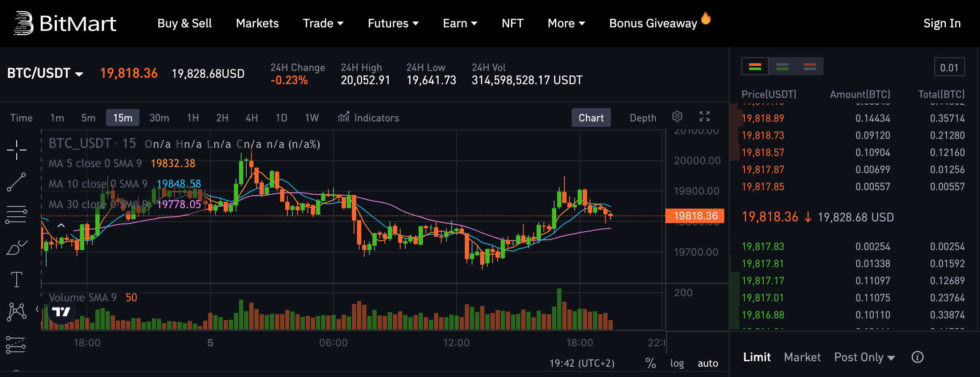The image size is (980, 377).
Task: Set chart interval to 1W
Action: point(312,118)
